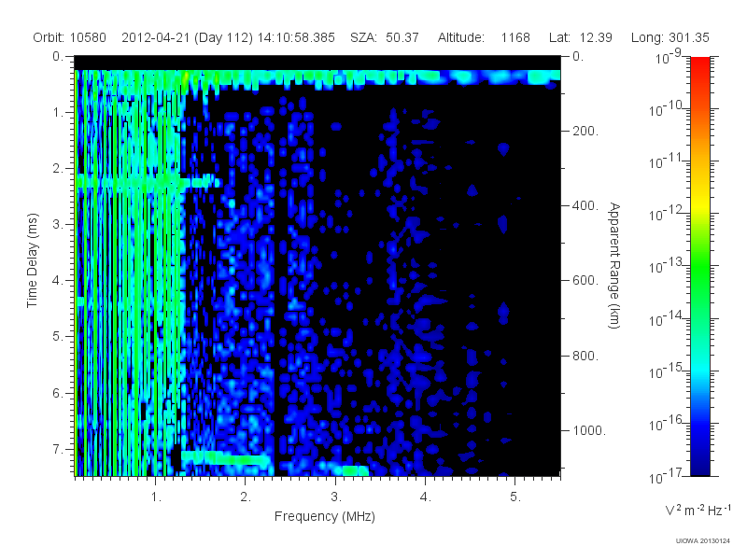Click the 400. tick on Apparent Range axis
747x560 pixels.
pyautogui.click(x=585, y=205)
